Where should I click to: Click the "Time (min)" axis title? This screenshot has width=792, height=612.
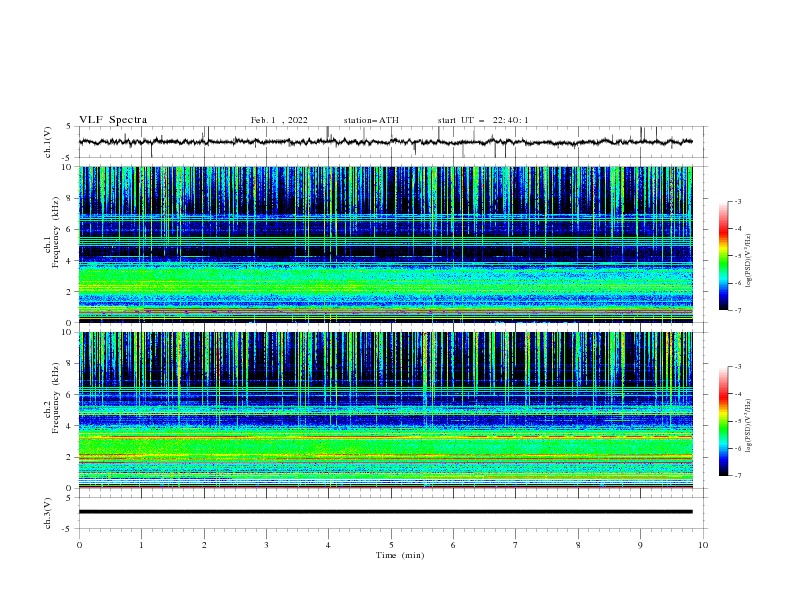pyautogui.click(x=400, y=555)
